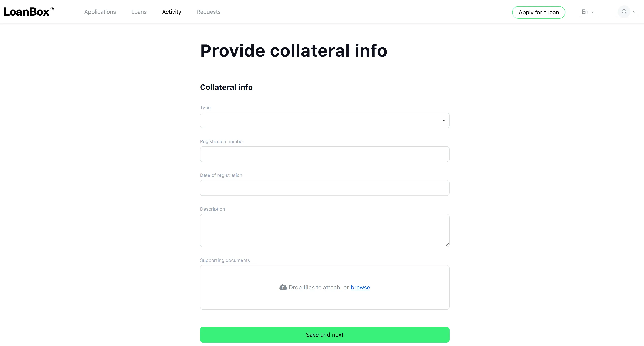Image resolution: width=644 pixels, height=346 pixels.
Task: Focus the Registration number field
Action: (x=324, y=154)
